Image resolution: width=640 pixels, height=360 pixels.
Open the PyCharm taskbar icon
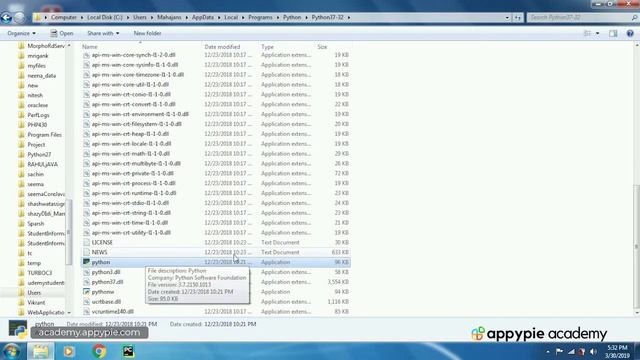129,351
